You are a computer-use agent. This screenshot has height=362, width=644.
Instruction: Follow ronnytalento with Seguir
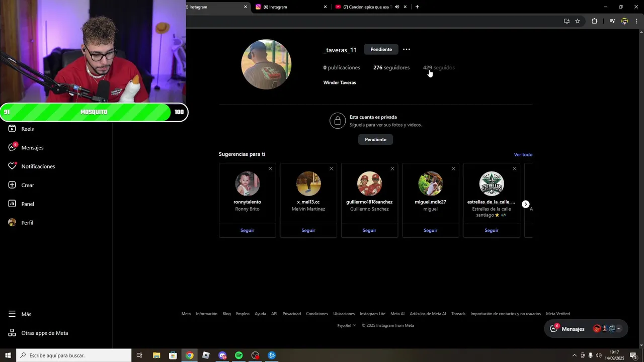coord(247,230)
